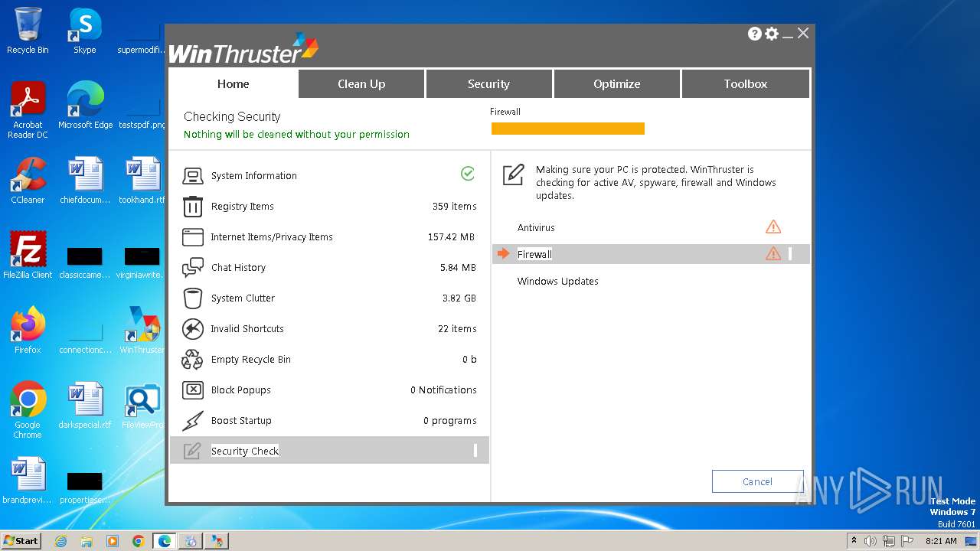Open the Recycle Bin on desktop
The image size is (980, 551).
tap(28, 31)
